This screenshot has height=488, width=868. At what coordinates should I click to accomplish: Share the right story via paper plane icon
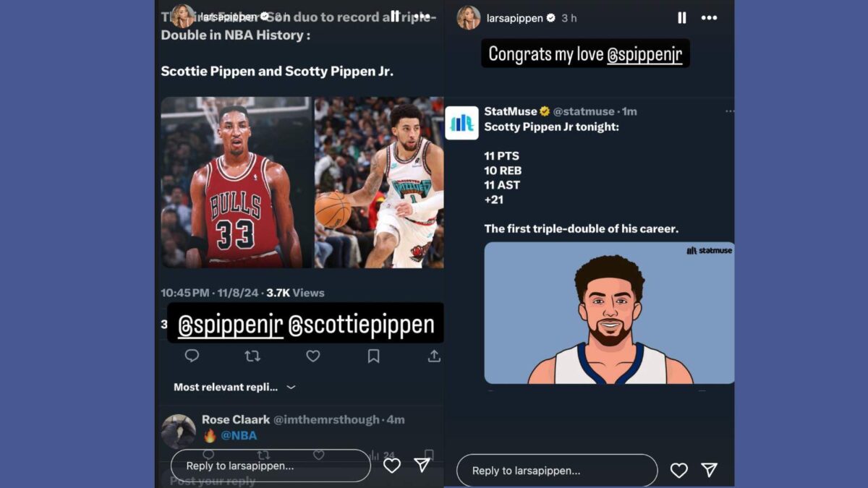point(710,470)
